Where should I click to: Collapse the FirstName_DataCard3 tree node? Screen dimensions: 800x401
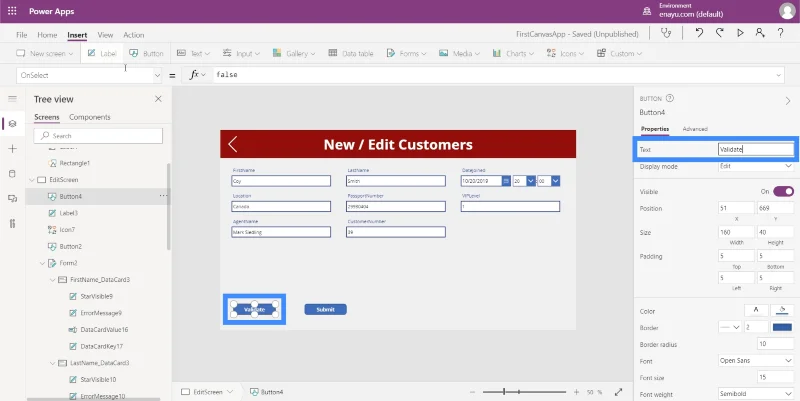coord(53,280)
